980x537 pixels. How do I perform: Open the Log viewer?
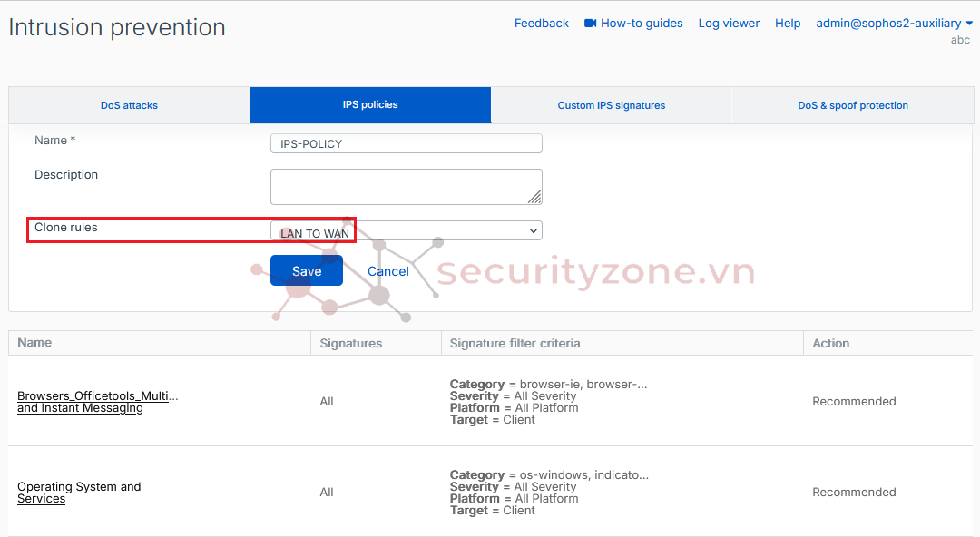tap(729, 24)
